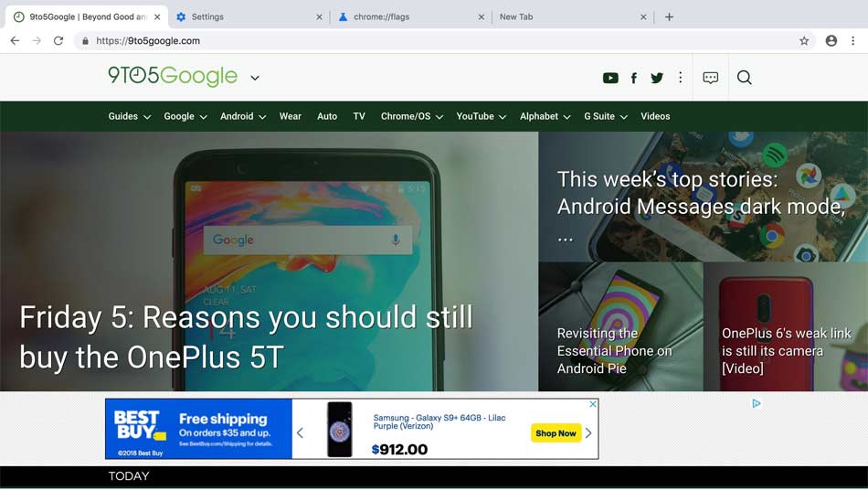Switch to the Settings tab

(x=249, y=17)
